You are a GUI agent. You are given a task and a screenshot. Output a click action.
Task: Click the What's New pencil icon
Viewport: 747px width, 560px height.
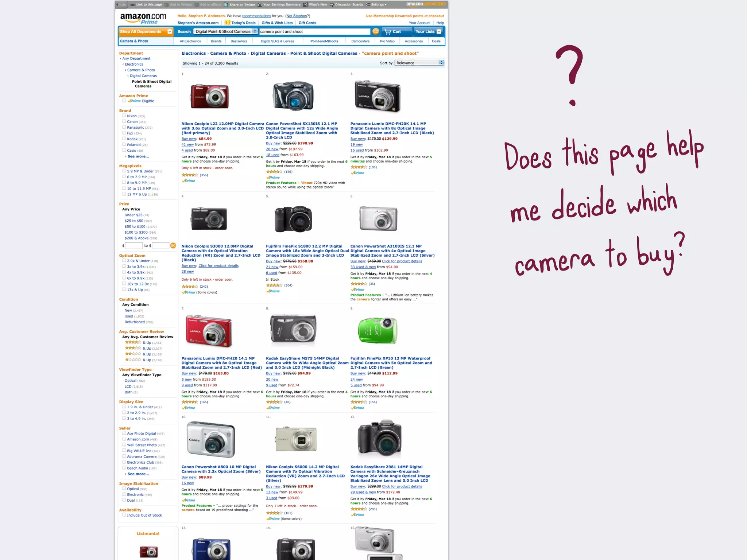click(x=305, y=5)
